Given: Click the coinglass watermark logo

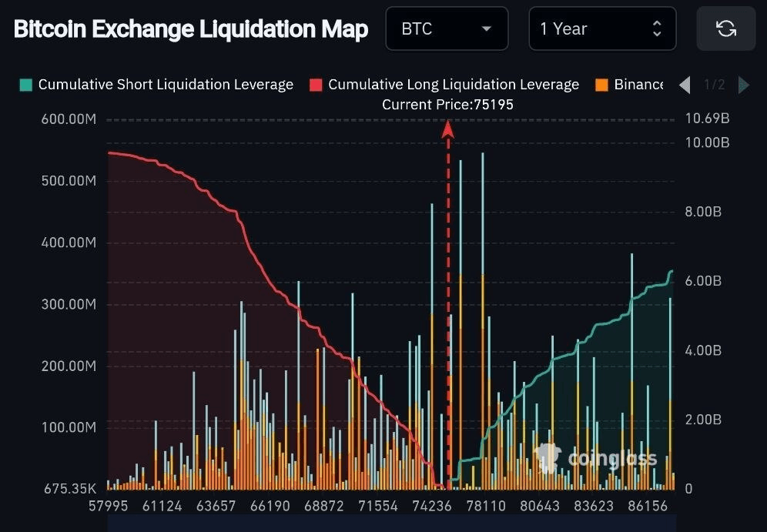Looking at the screenshot, I should [x=597, y=459].
